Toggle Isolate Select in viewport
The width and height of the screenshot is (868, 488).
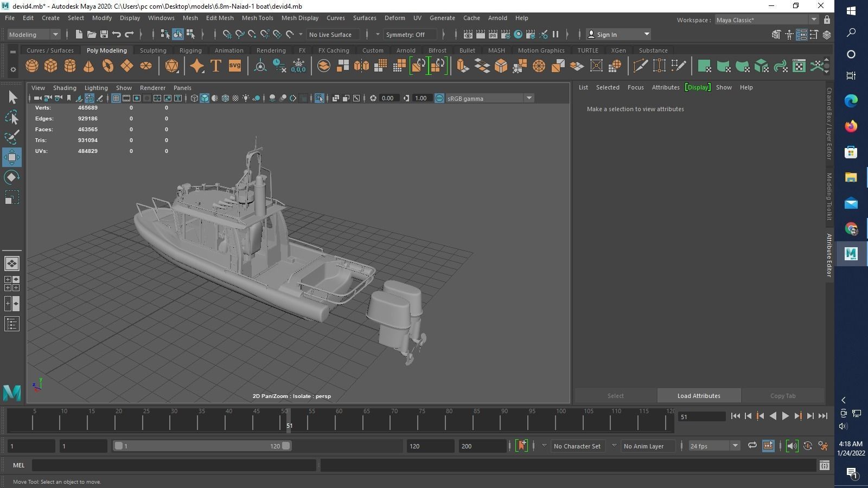319,98
